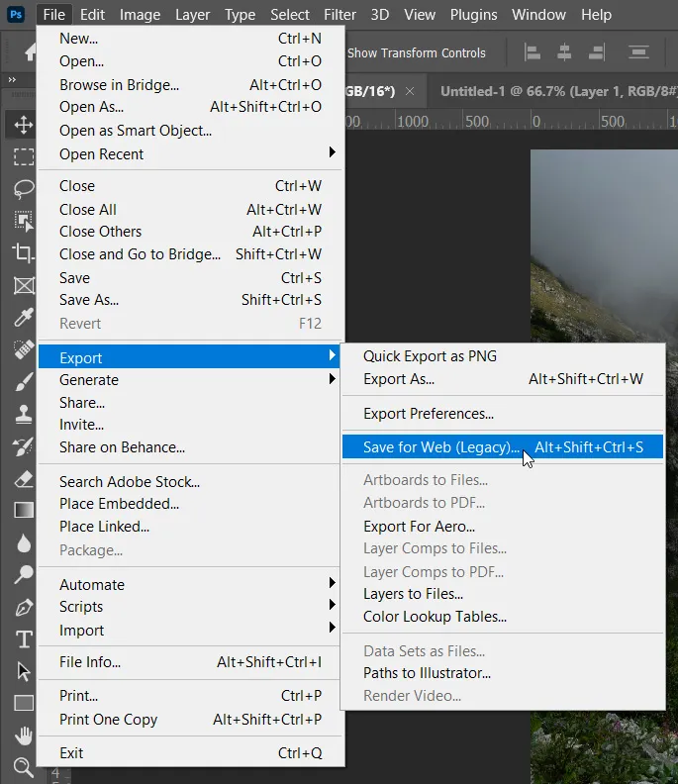
Task: Open the Select menu
Action: pyautogui.click(x=290, y=15)
